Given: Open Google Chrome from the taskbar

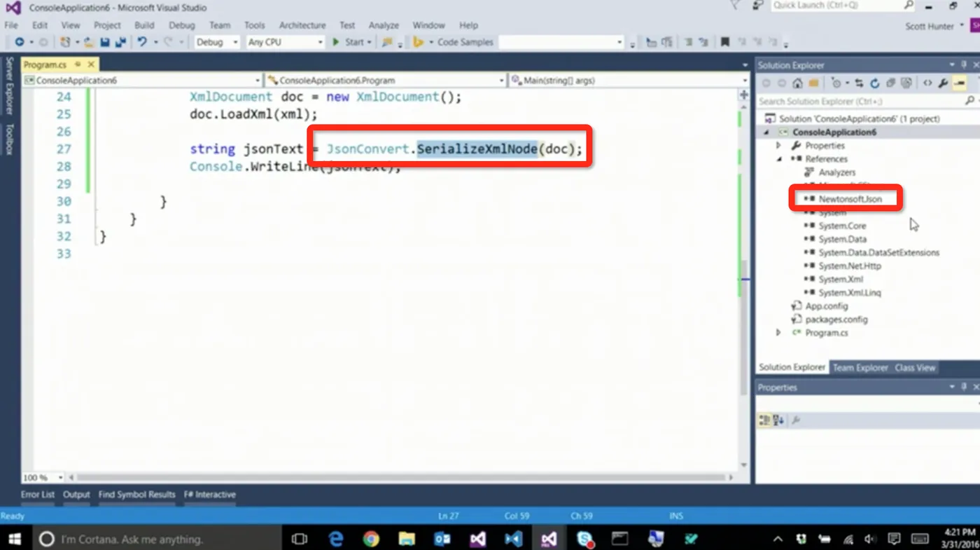Looking at the screenshot, I should coord(371,539).
